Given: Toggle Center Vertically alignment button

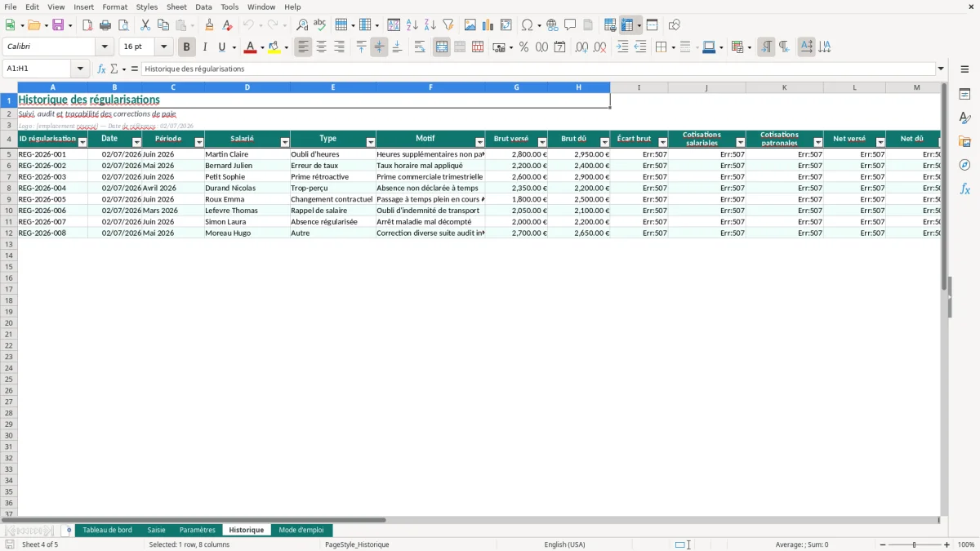Looking at the screenshot, I should (379, 47).
